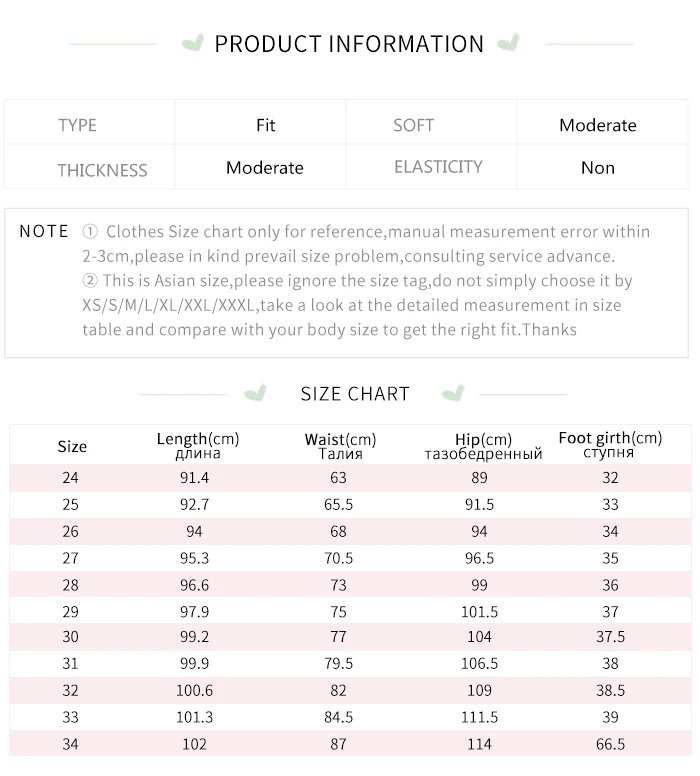The image size is (700, 776).
Task: Click the Foot girth(cm) column header
Action: 610,444
